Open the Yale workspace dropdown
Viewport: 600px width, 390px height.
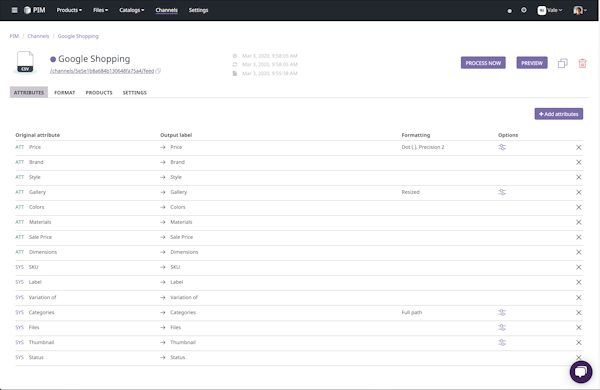click(x=550, y=10)
